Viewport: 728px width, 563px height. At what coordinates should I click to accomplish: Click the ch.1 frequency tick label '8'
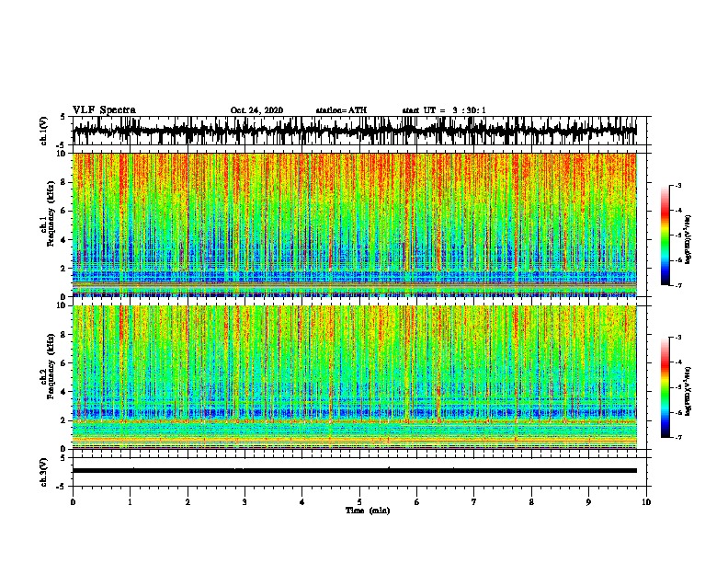point(63,182)
